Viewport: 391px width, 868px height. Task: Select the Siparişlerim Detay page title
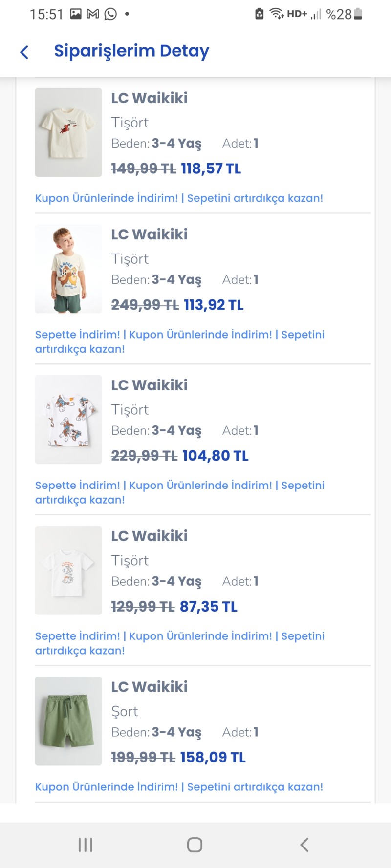pyautogui.click(x=131, y=51)
